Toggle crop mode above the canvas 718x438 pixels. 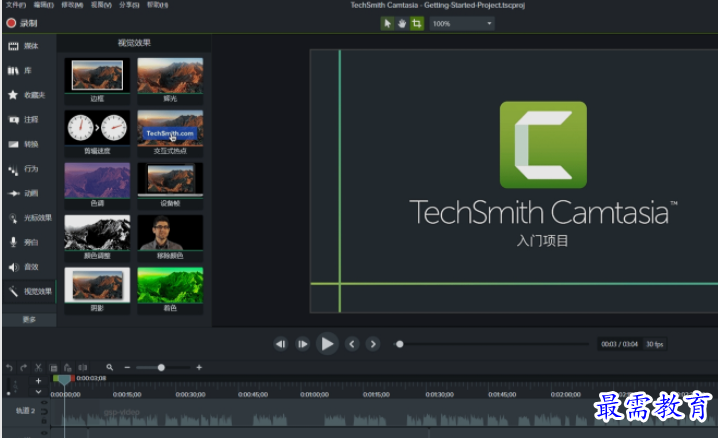[417, 23]
